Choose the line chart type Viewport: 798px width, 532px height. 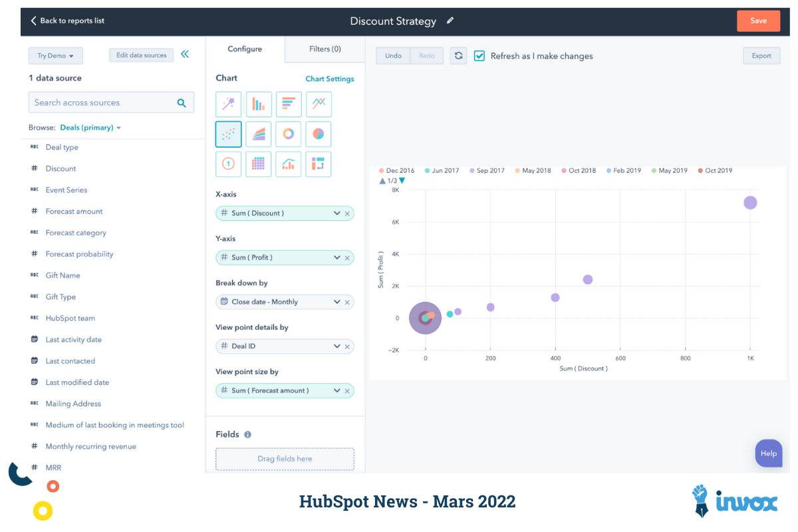tap(319, 104)
